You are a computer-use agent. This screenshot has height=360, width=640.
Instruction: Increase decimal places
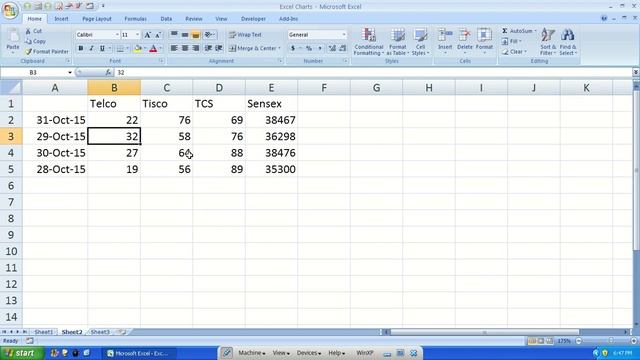[332, 49]
